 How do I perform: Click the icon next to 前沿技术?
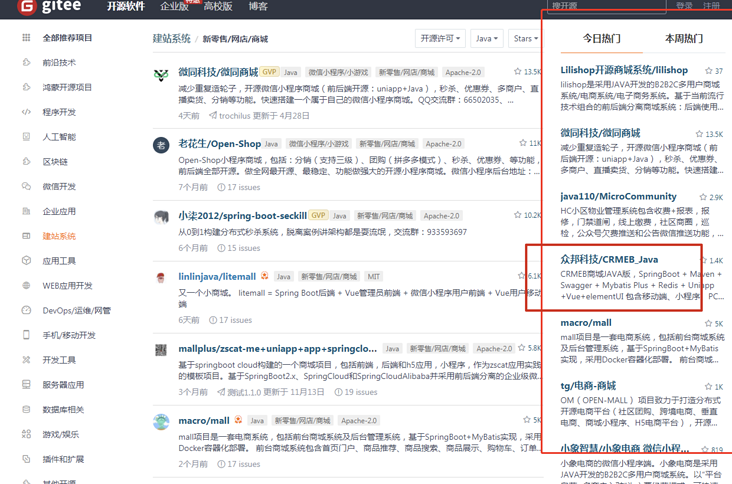pos(26,63)
